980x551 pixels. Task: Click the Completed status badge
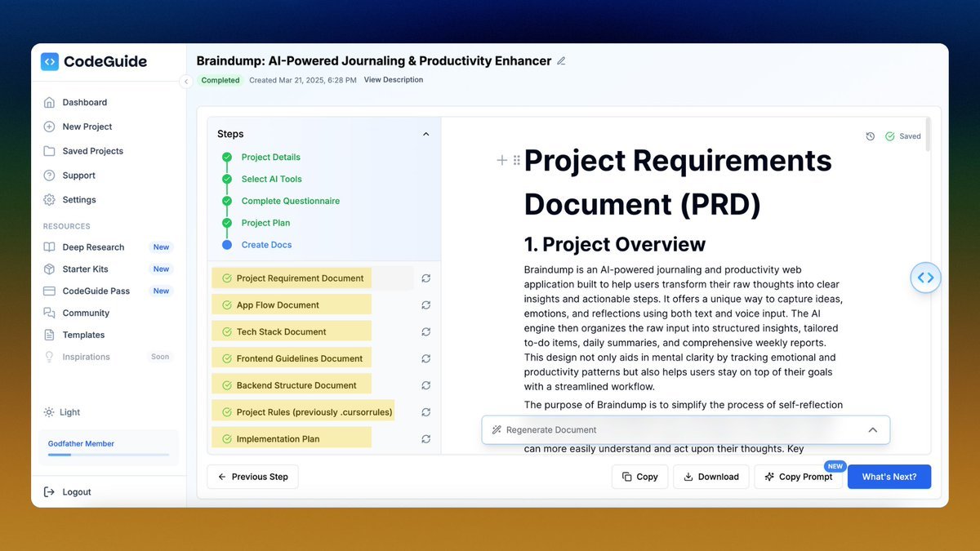coord(220,80)
